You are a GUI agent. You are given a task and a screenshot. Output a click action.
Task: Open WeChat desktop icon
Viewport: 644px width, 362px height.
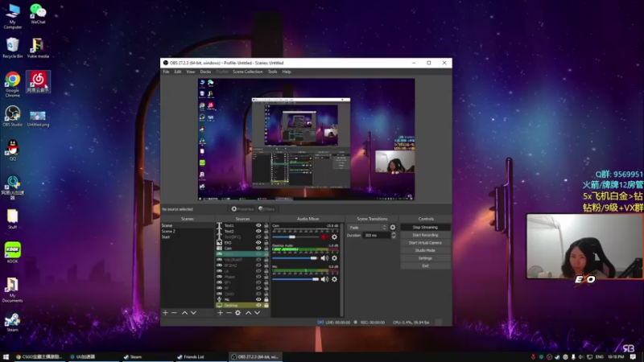click(38, 14)
